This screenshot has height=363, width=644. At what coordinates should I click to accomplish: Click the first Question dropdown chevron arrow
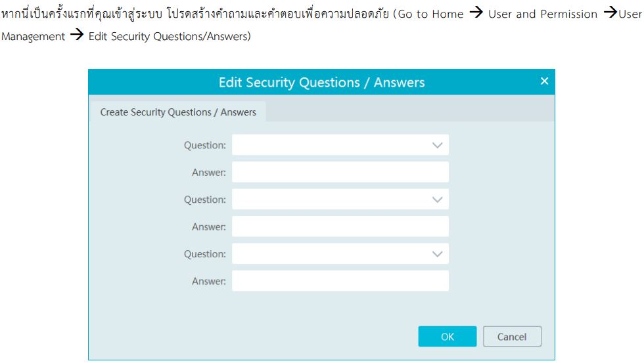tap(438, 145)
